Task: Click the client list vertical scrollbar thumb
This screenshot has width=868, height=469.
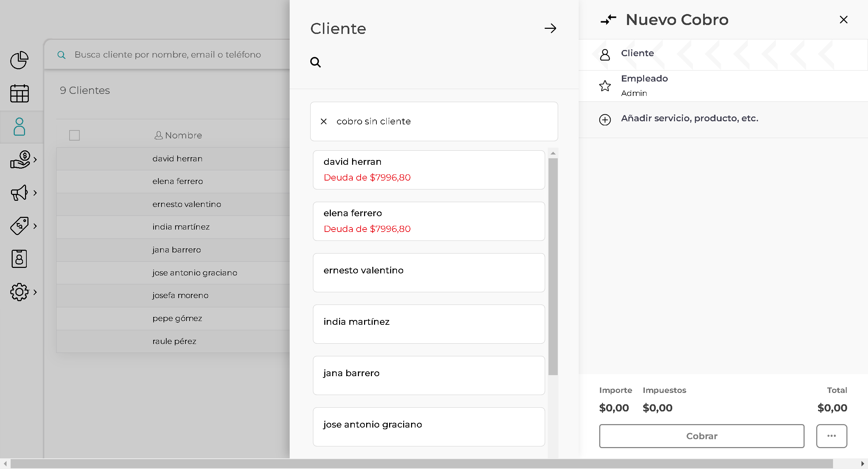Action: point(553,267)
